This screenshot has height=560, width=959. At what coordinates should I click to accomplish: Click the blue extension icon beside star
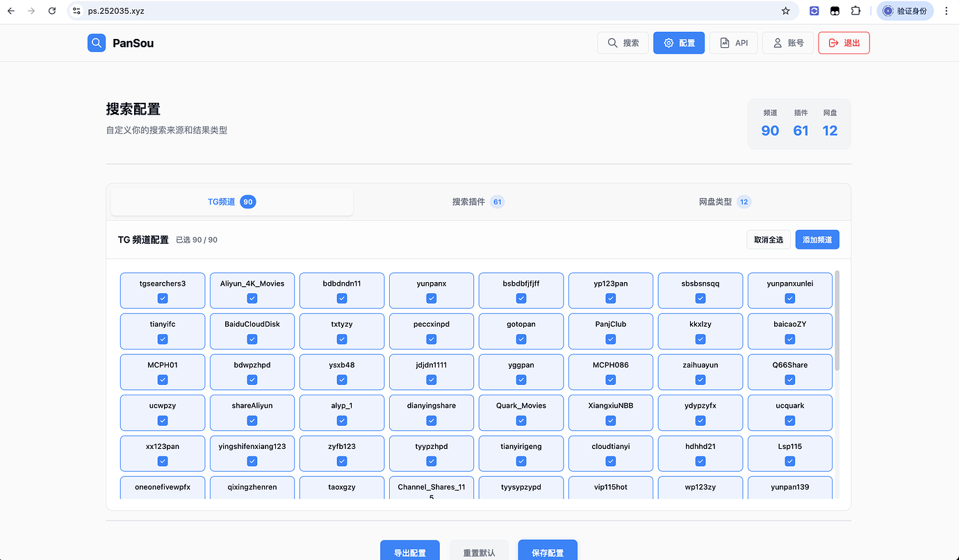click(x=814, y=11)
